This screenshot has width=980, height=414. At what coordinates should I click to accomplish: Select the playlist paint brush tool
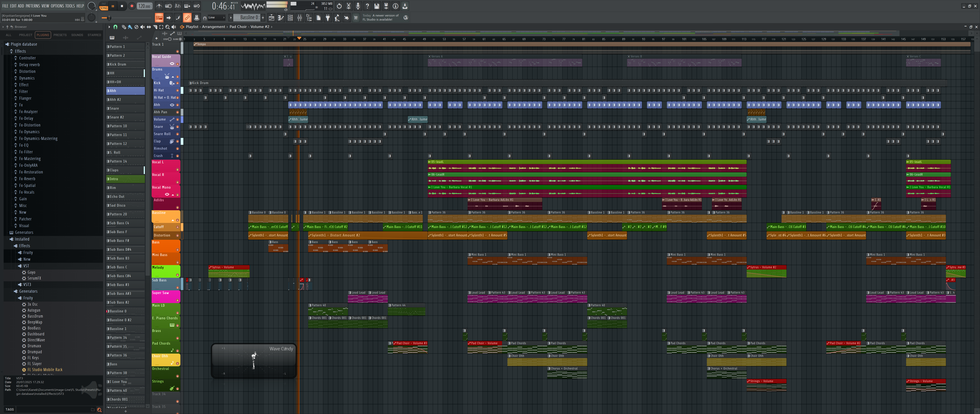pyautogui.click(x=130, y=27)
